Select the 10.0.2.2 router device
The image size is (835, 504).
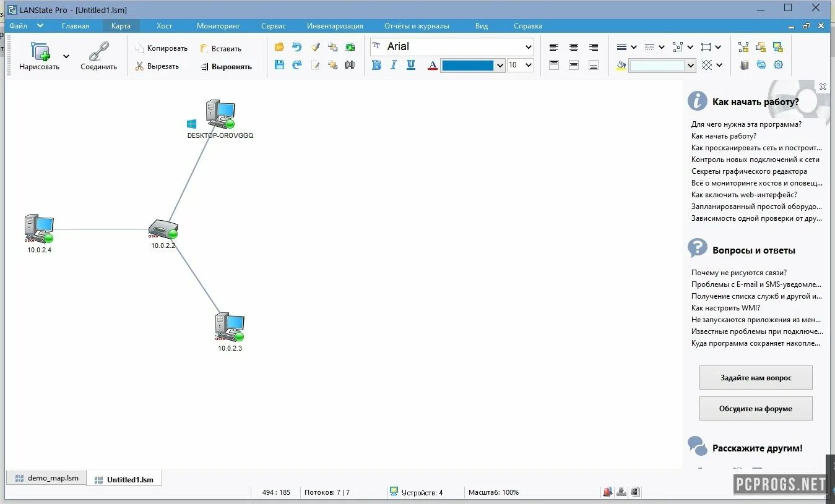click(163, 229)
